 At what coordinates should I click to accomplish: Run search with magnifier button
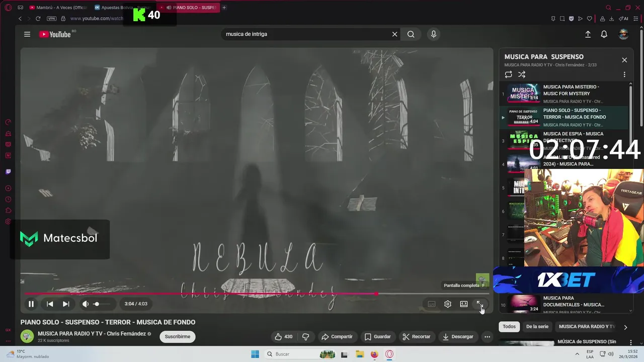tap(411, 34)
